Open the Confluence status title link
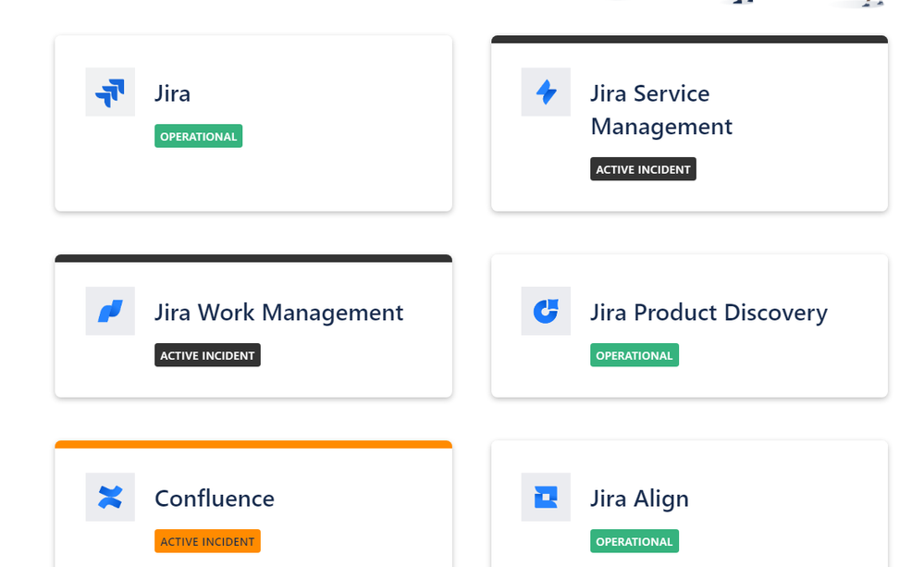 (x=215, y=499)
